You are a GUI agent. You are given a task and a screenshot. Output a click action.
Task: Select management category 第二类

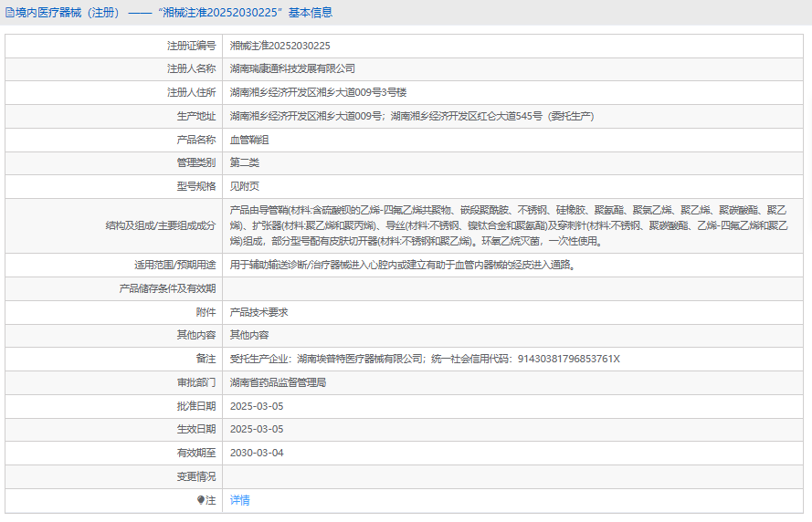click(x=245, y=163)
